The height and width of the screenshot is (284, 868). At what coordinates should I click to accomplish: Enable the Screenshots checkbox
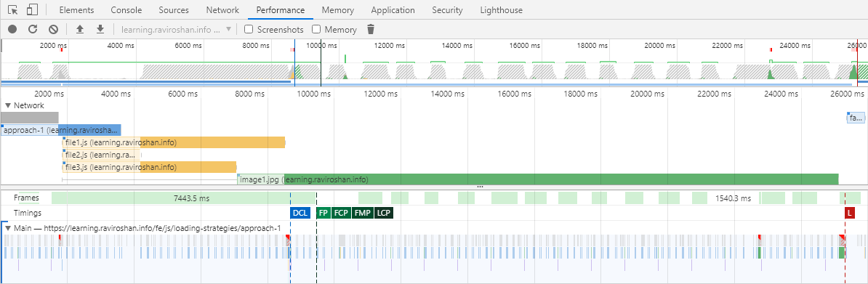click(249, 29)
